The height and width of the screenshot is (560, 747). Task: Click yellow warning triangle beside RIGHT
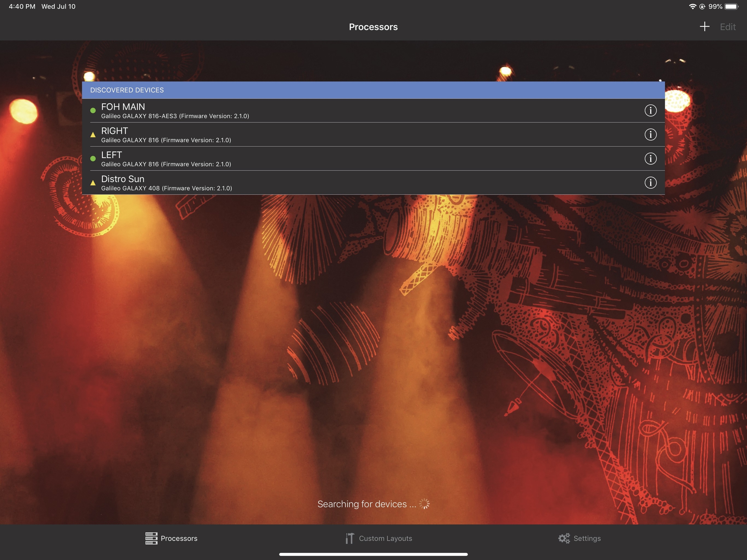tap(93, 135)
